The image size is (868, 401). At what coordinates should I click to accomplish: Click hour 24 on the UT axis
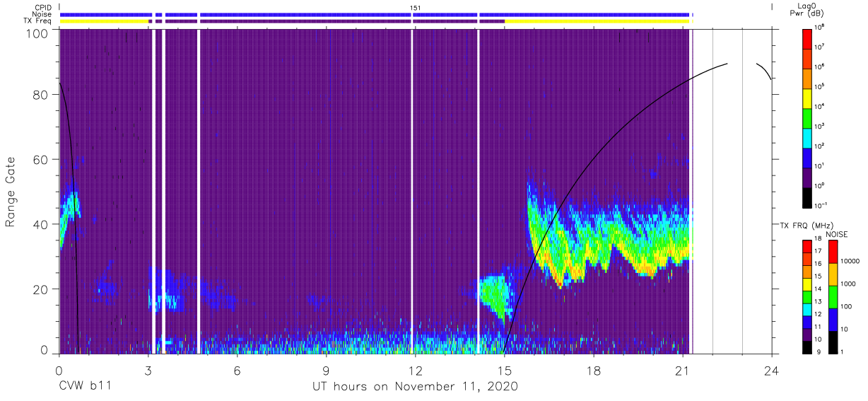coord(772,370)
